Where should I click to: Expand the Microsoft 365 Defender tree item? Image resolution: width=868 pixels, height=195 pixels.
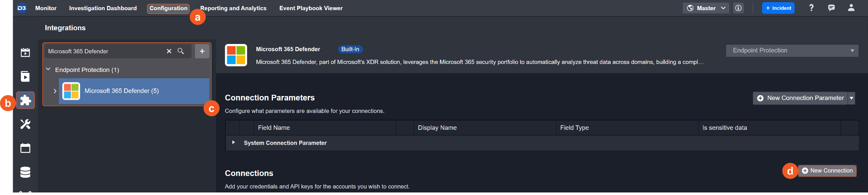click(55, 91)
